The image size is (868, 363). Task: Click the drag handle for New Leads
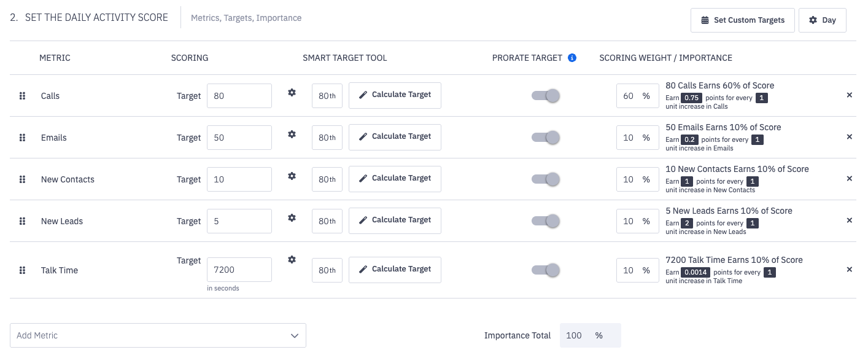click(22, 221)
